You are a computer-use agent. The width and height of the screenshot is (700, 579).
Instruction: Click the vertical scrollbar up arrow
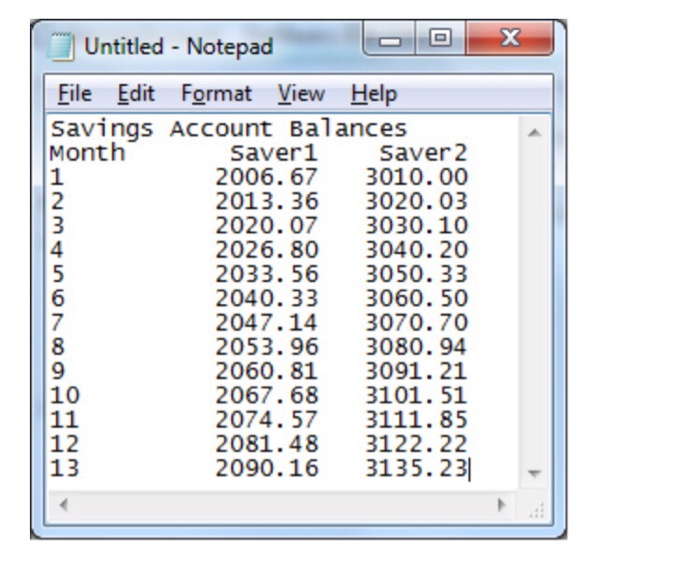tap(534, 132)
